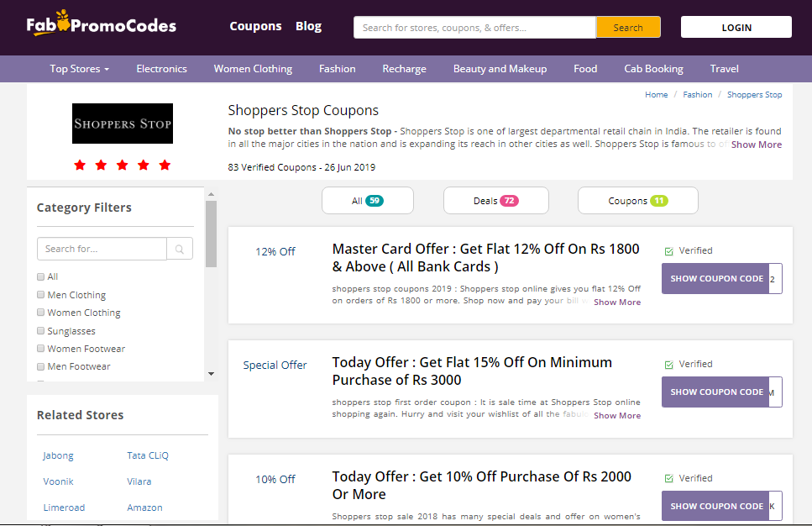Enable the Sunglasses filter checkbox
This screenshot has width=812, height=526.
coord(40,330)
